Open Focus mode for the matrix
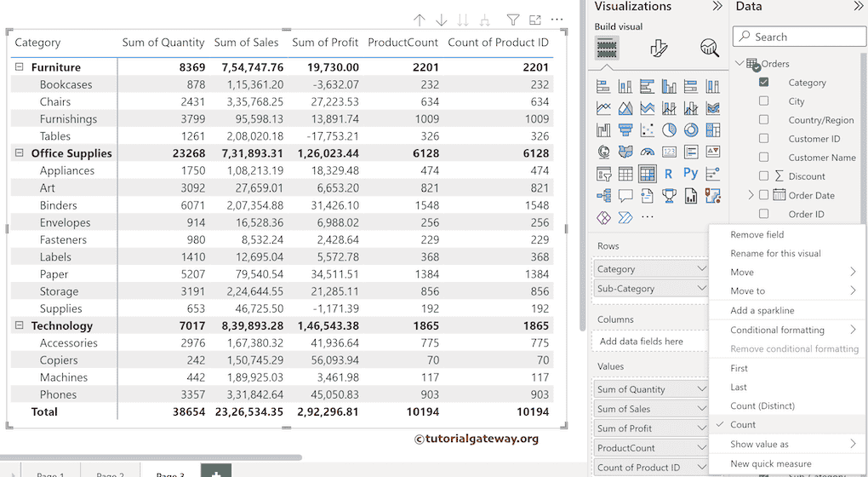This screenshot has height=477, width=868. (x=534, y=20)
